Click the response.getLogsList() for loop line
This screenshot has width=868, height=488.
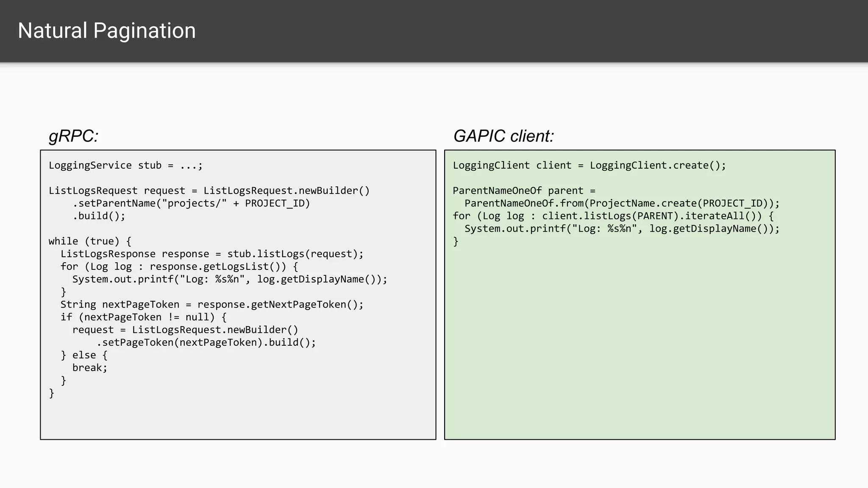point(179,267)
